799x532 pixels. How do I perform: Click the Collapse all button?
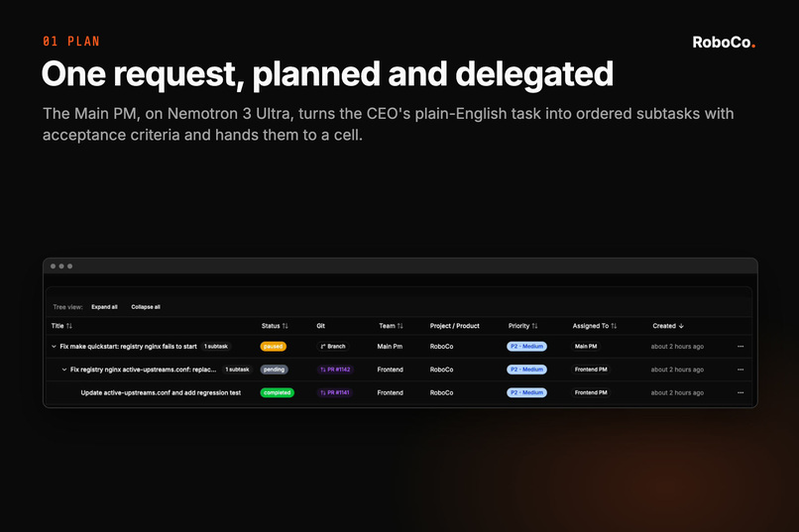146,307
